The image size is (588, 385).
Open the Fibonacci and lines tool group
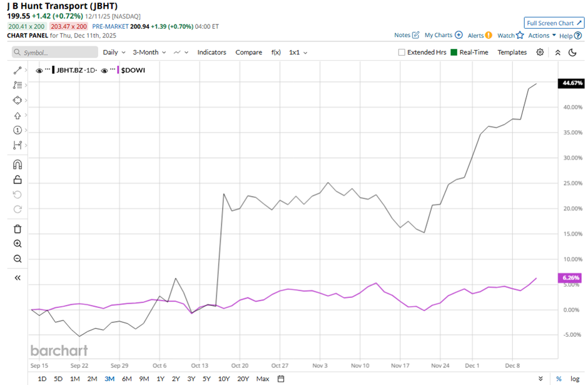(x=18, y=85)
